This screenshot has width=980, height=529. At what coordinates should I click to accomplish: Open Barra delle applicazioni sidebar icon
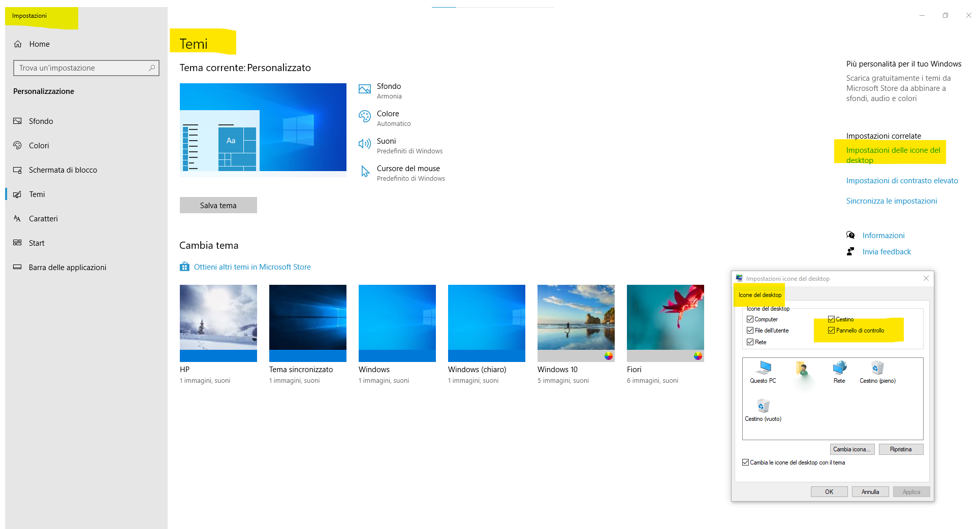coord(17,268)
